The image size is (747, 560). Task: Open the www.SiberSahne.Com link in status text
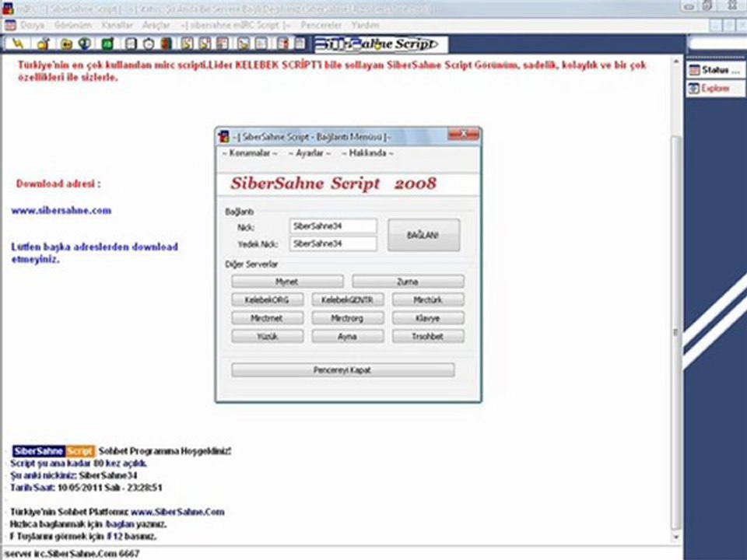(177, 512)
